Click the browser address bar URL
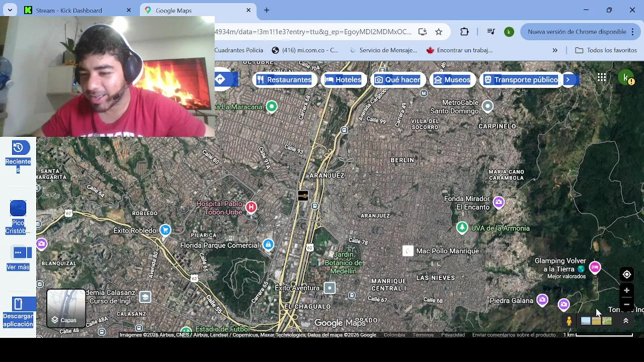 313,32
